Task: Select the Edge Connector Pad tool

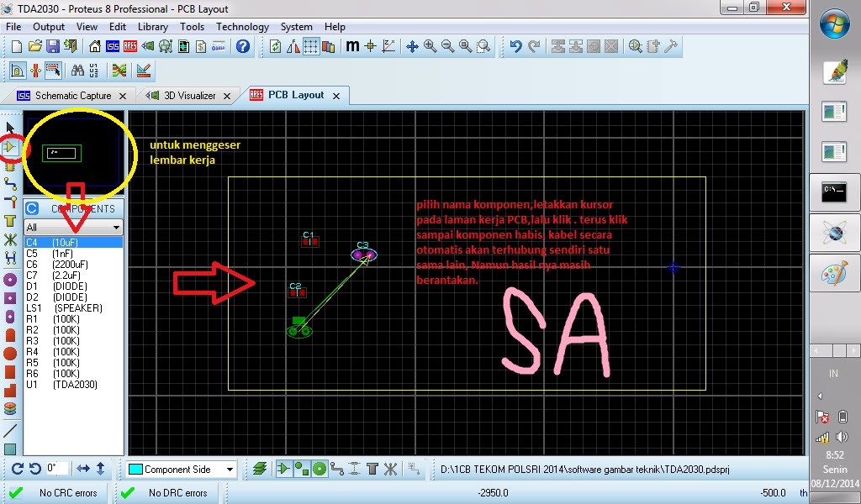Action: pos(10,335)
